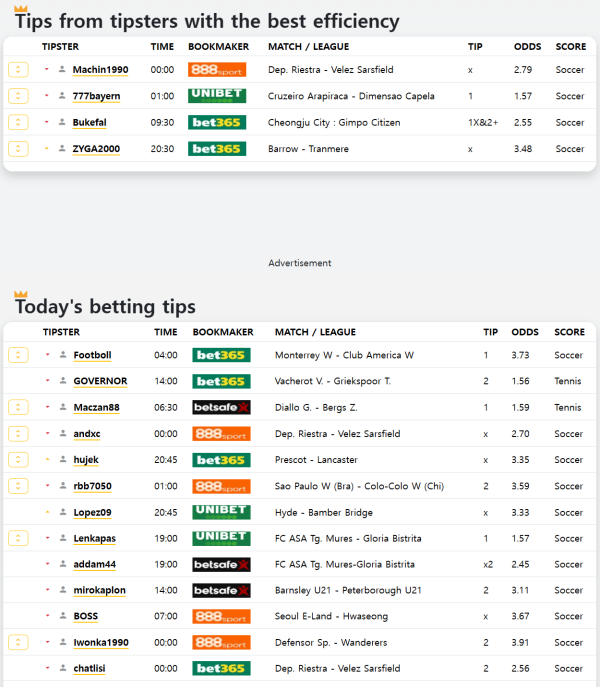The image size is (600, 687).
Task: Open chatlisi's tipster profile link
Action: pyautogui.click(x=91, y=668)
